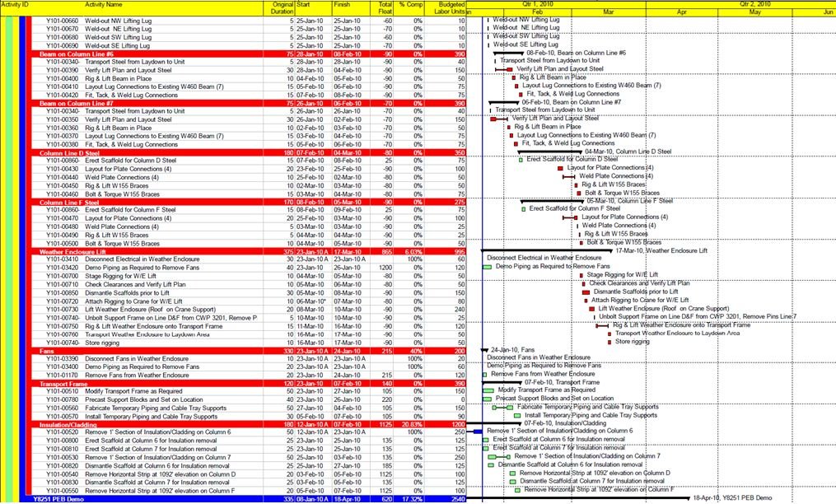Select the Apr month in the timescale
This screenshot has height=504, width=836.
click(x=681, y=12)
